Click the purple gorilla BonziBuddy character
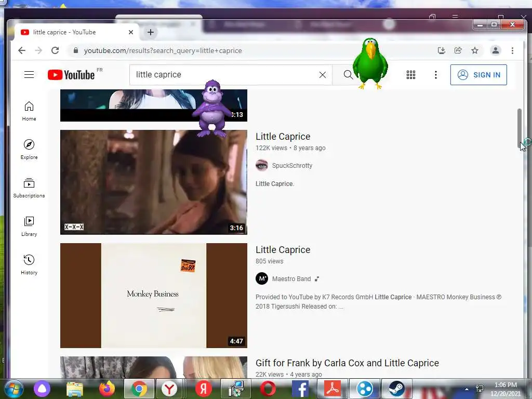Image resolution: width=532 pixels, height=399 pixels. point(212,109)
